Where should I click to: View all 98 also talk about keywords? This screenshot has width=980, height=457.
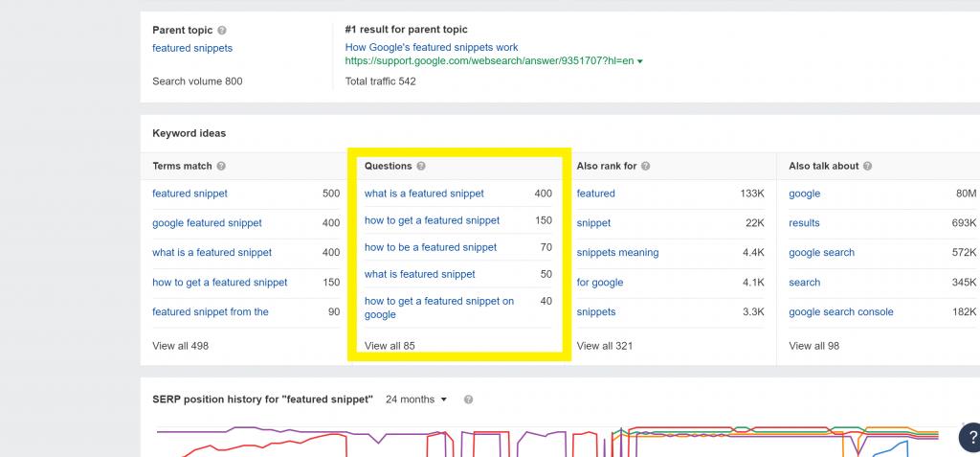coord(814,346)
